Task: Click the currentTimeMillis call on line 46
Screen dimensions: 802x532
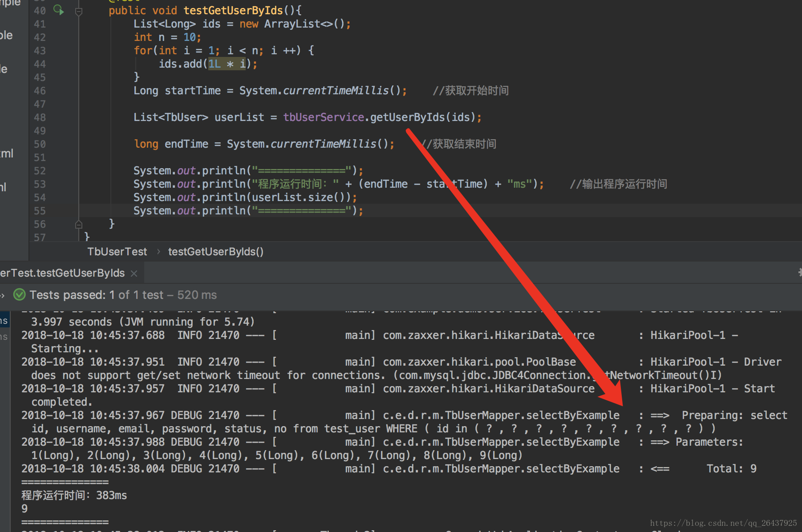Action: click(336, 90)
